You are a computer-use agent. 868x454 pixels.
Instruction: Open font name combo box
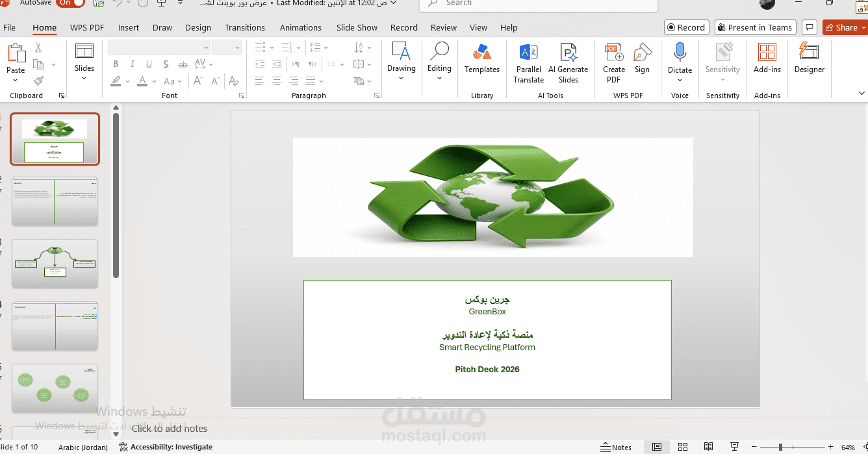click(159, 47)
